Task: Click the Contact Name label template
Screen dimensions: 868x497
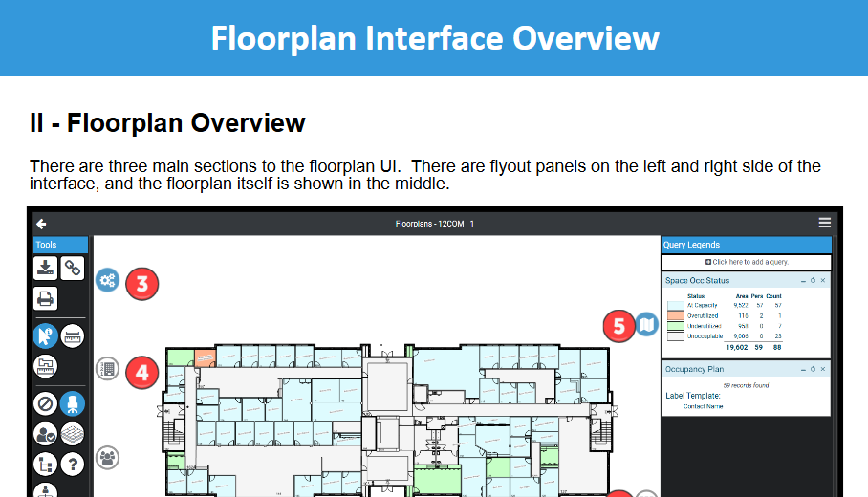Action: [x=703, y=406]
